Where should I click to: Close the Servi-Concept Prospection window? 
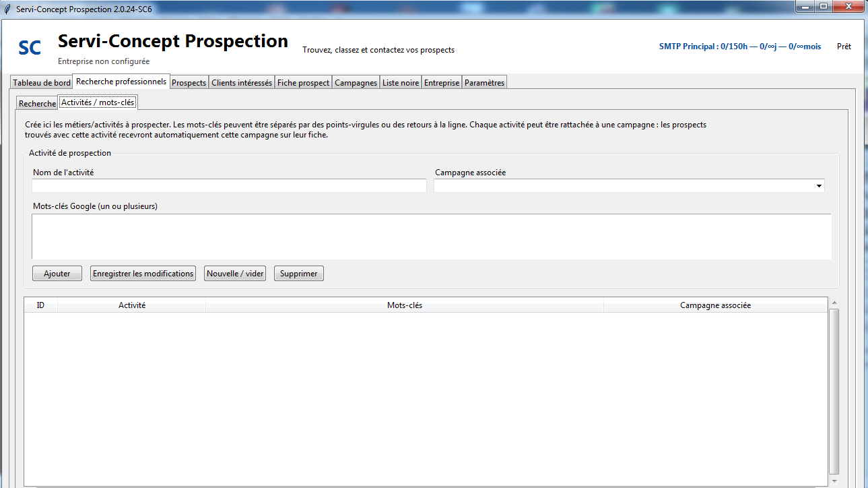(848, 6)
